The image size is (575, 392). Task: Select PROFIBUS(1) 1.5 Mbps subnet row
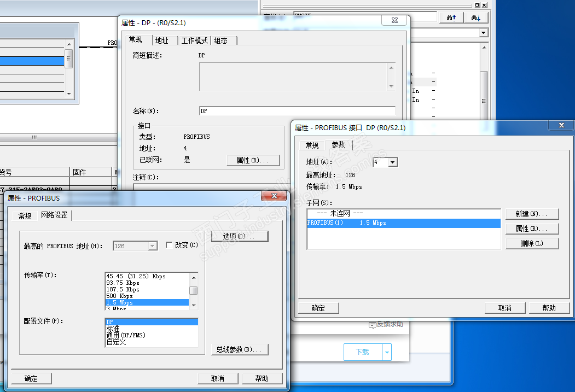click(x=404, y=223)
